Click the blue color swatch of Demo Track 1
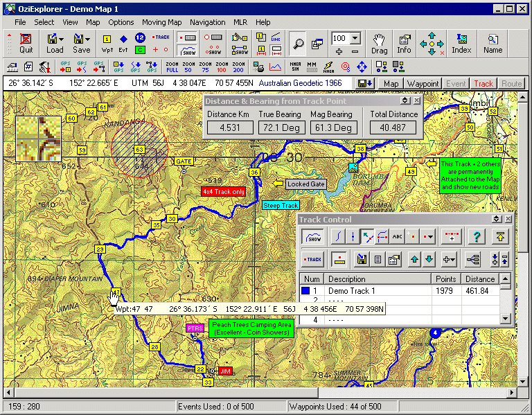The width and height of the screenshot is (532, 415). (x=305, y=291)
